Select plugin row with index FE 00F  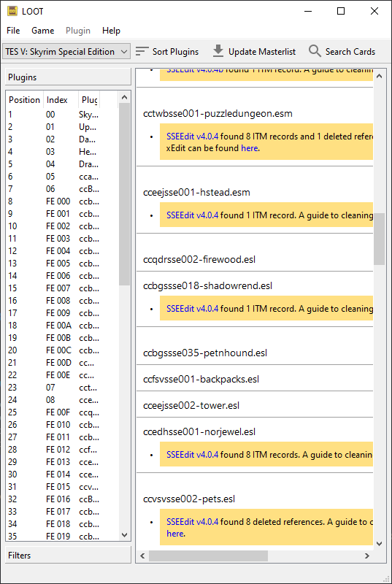(x=63, y=412)
